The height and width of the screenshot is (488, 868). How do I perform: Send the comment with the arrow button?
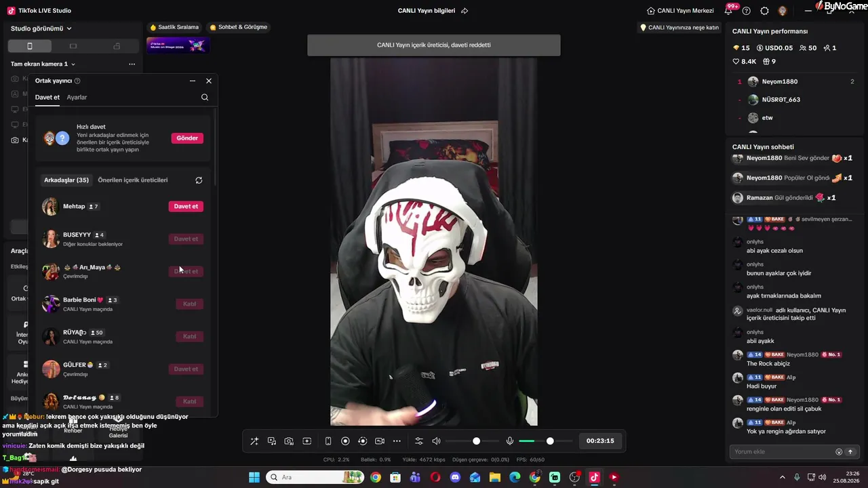pos(850,452)
